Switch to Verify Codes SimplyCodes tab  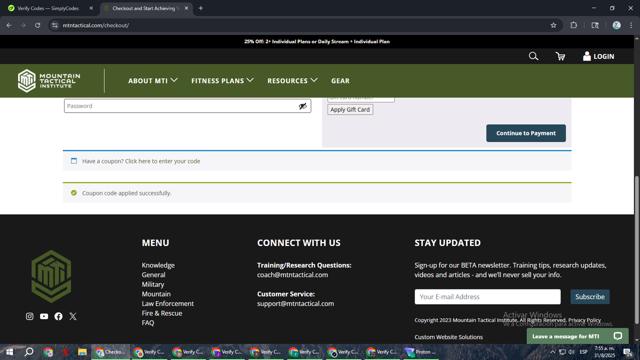[x=48, y=8]
